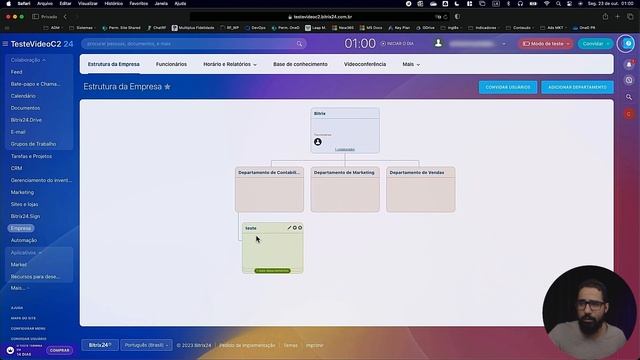The image size is (640, 360).
Task: Click the crown icon at the sidebar bottom
Action: pos(10,350)
